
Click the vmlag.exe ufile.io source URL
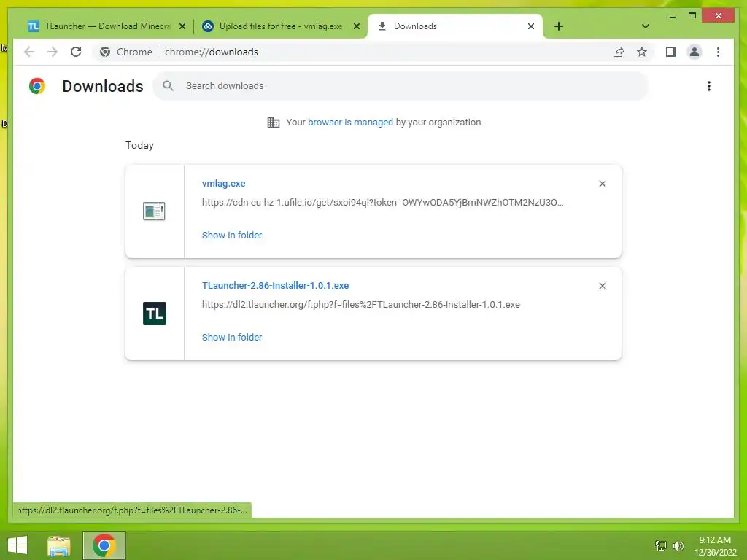tap(382, 203)
